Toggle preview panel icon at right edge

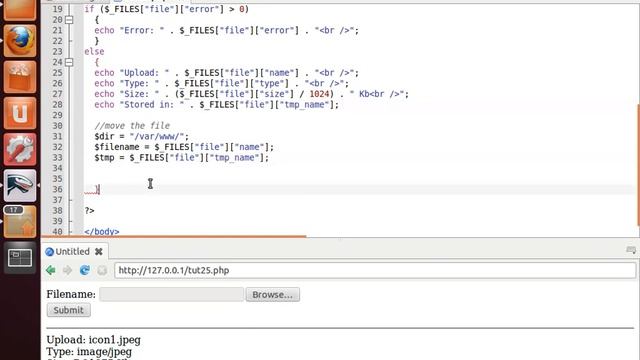pyautogui.click(x=631, y=250)
